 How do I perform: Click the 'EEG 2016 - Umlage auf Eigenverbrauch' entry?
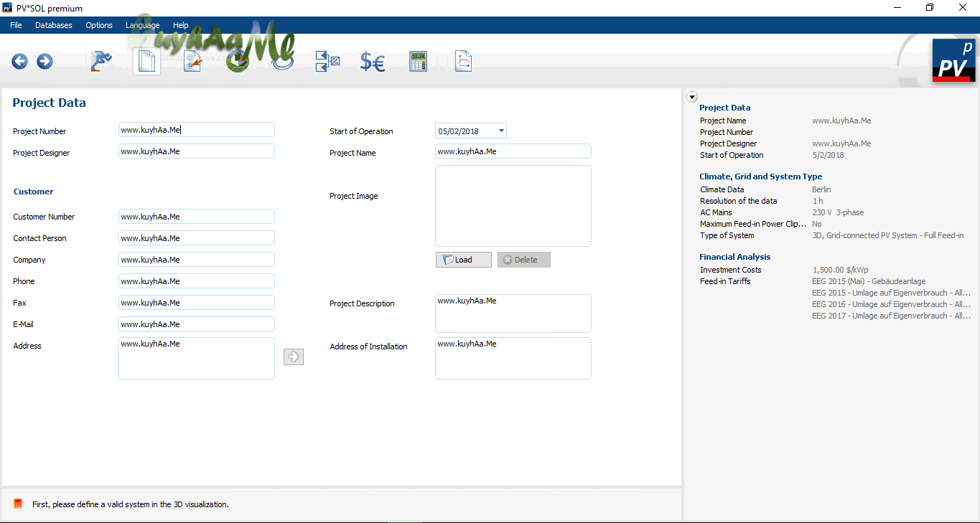pyautogui.click(x=891, y=304)
